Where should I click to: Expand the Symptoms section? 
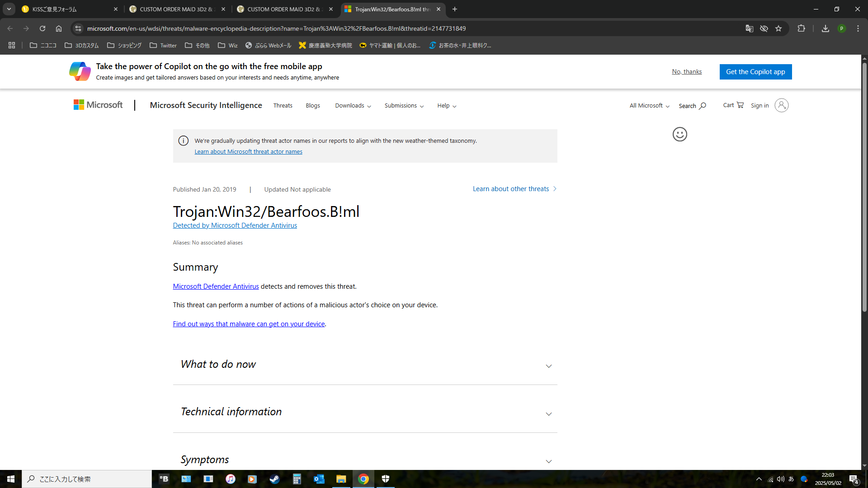click(x=365, y=460)
